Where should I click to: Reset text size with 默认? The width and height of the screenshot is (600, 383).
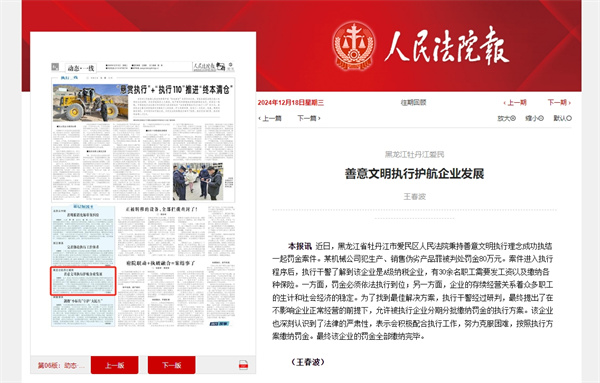point(562,118)
